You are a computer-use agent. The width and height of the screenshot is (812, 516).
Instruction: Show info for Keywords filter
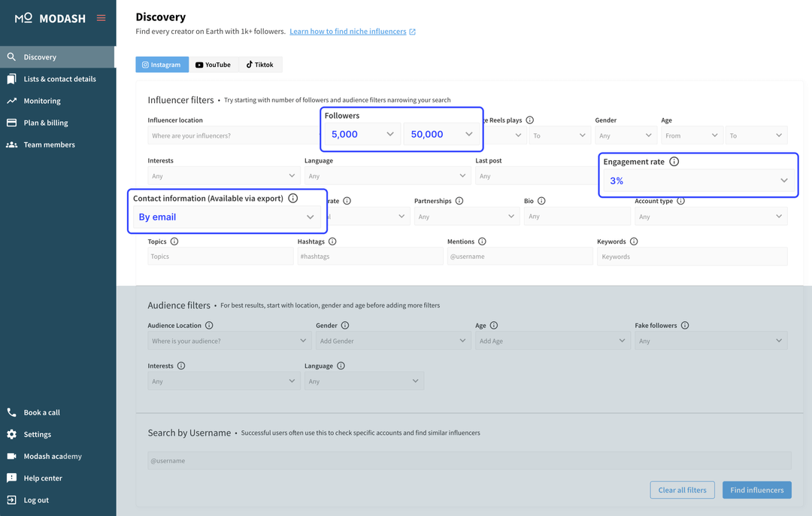point(634,241)
